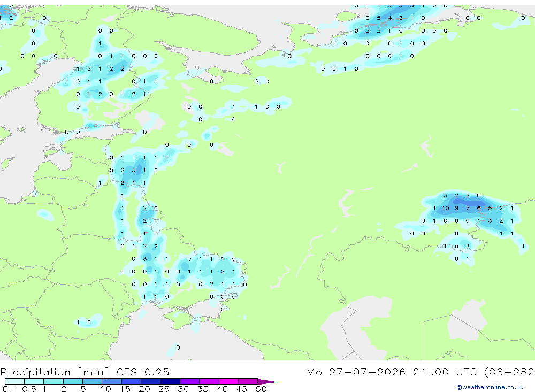Select the 2–5 mm legend color swatch
The height and width of the screenshot is (392, 535).
[x=73, y=381]
